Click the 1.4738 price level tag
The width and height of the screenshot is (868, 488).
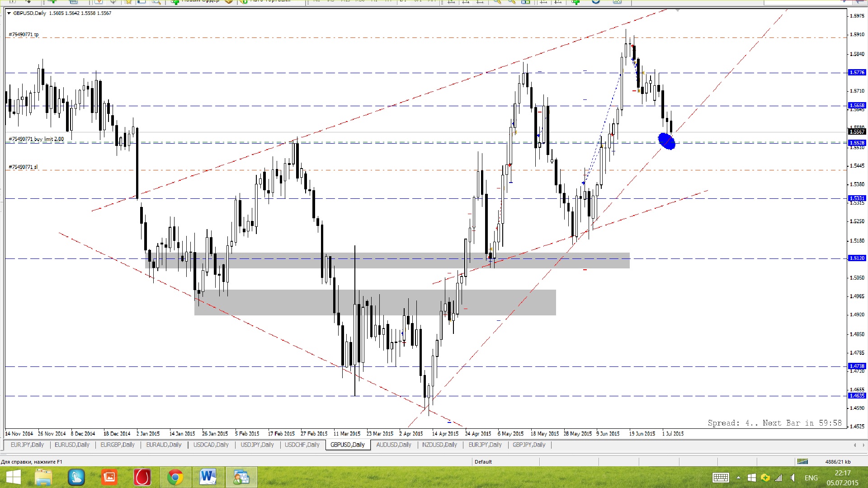pos(857,366)
